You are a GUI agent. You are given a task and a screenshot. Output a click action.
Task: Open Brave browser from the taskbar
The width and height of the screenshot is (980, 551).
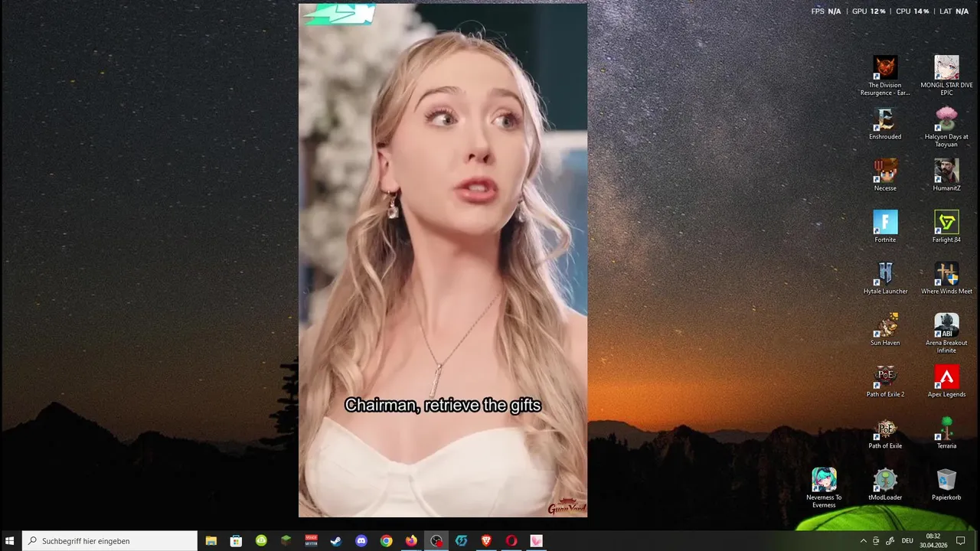[x=486, y=540]
